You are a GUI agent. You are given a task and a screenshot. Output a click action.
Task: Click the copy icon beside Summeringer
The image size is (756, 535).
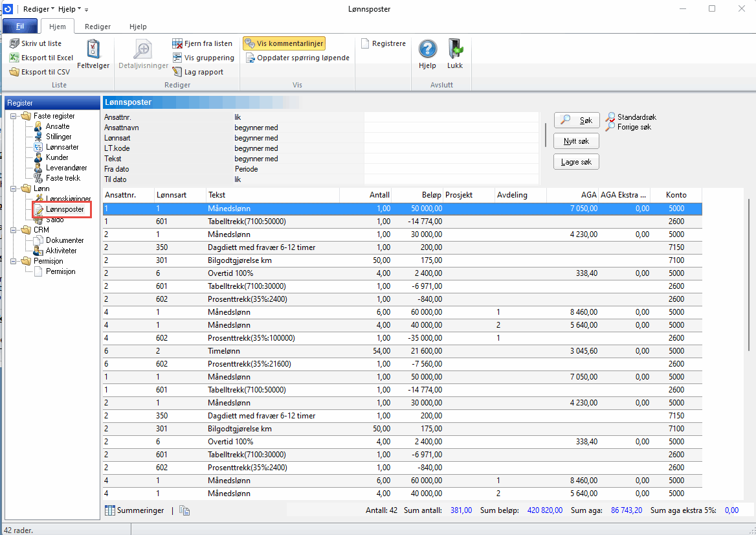click(184, 510)
